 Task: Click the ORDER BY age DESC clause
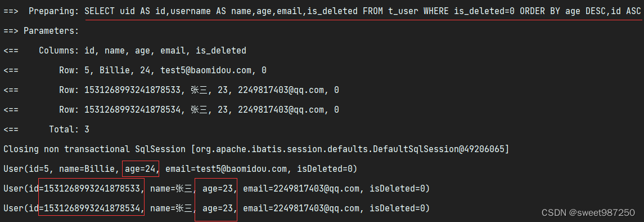pyautogui.click(x=562, y=11)
